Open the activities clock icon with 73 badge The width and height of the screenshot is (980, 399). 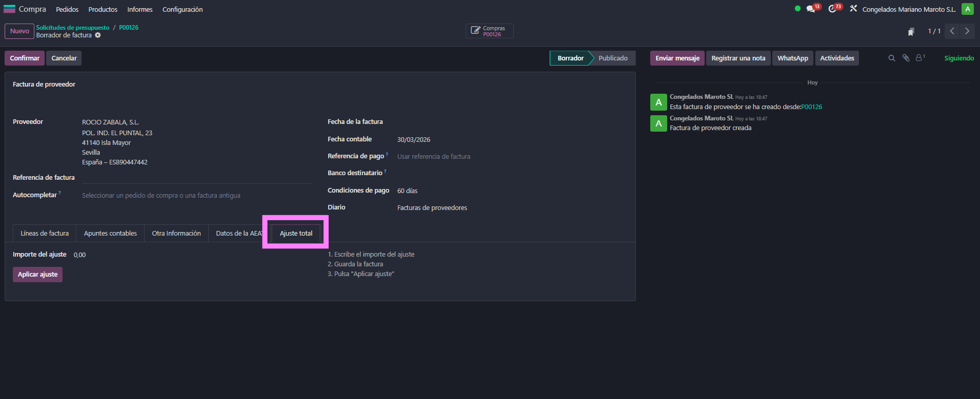(832, 9)
